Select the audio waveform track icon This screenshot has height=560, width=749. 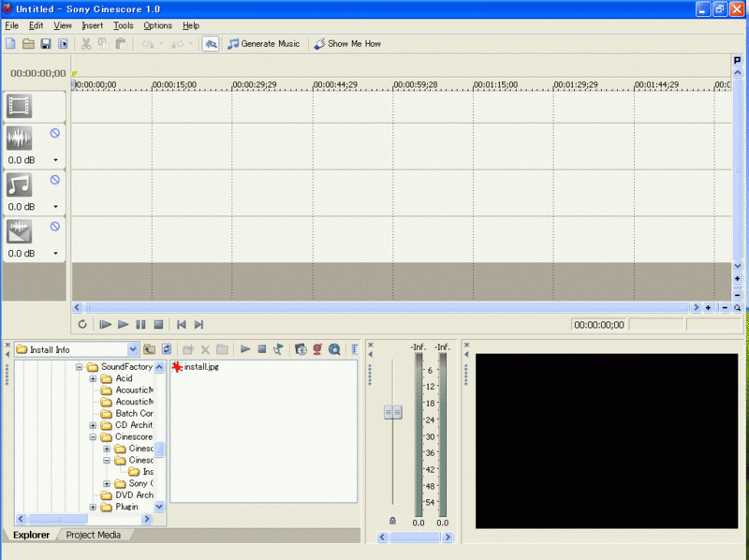[x=19, y=139]
